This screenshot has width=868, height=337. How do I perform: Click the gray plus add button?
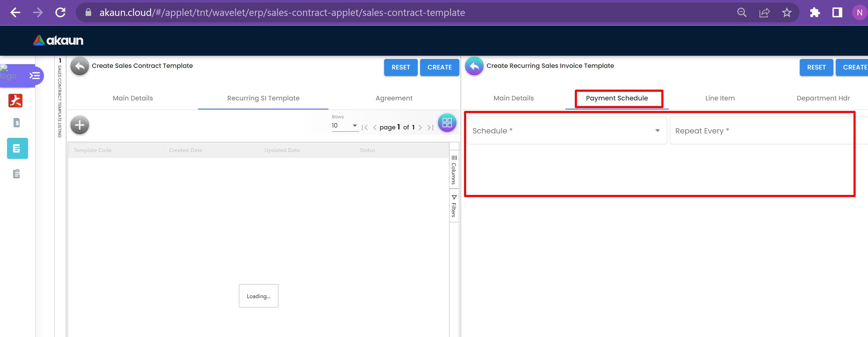click(x=79, y=125)
